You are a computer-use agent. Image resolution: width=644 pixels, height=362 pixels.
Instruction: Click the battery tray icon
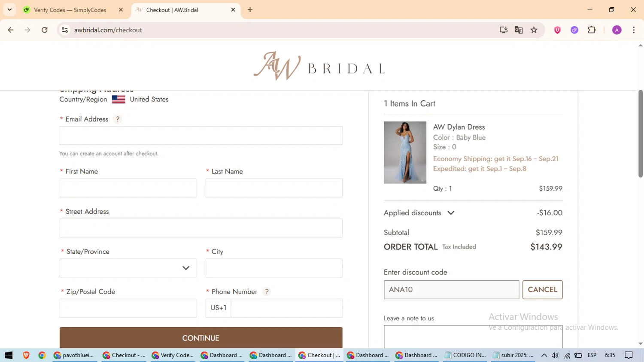pos(578,355)
